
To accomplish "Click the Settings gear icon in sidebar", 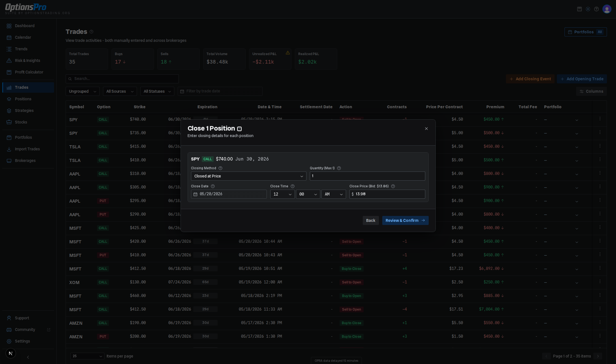I will coord(9,341).
